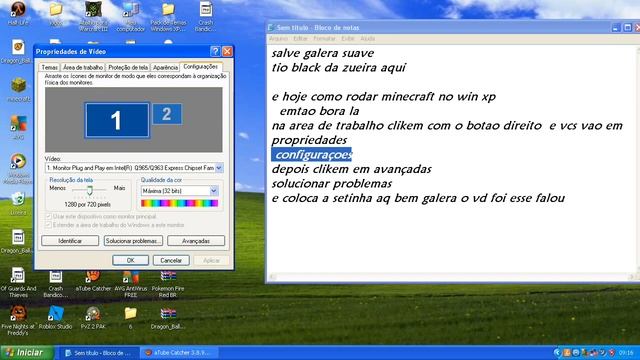This screenshot has width=640, height=360.
Task: Open the Editar menu in Bloco de notas
Action: [300, 39]
